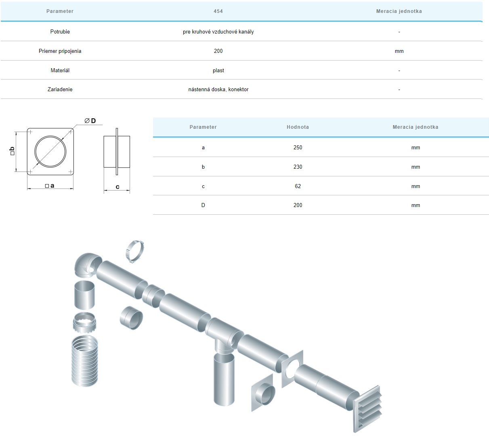
Task: Click the 'Priemer pripojenia' row label
Action: [60, 51]
